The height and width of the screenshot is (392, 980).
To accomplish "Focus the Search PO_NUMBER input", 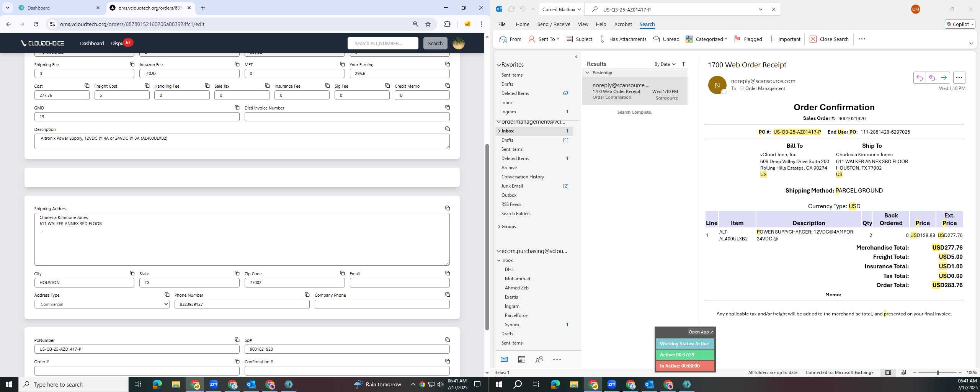I will [383, 43].
